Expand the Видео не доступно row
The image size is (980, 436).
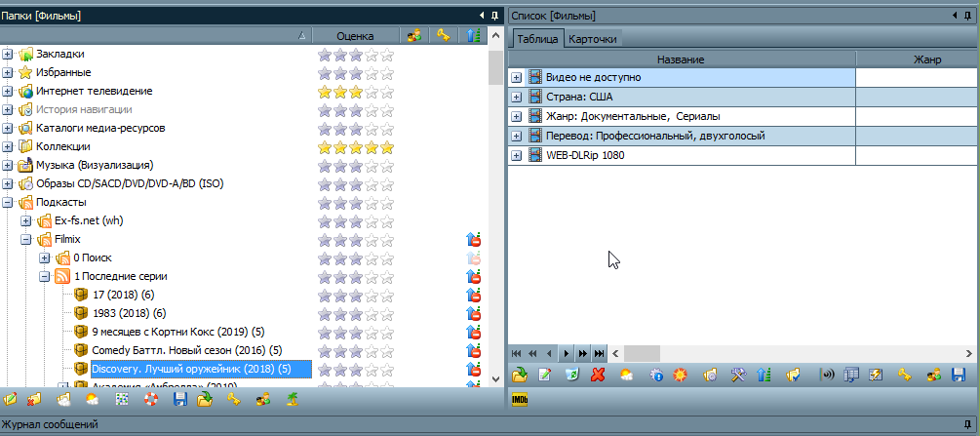(x=517, y=77)
